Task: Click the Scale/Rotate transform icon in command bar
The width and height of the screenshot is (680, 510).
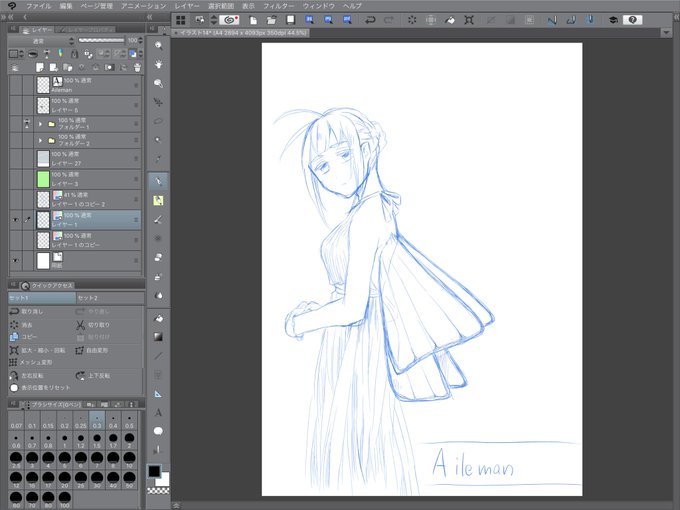Action: coord(469,20)
